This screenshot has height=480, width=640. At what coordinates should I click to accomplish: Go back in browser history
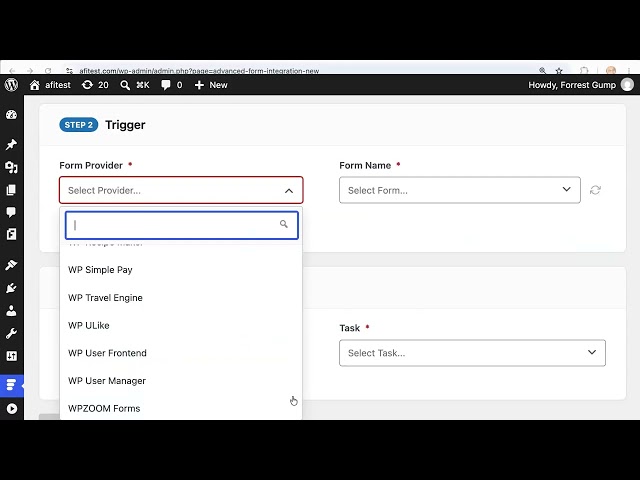(x=12, y=71)
